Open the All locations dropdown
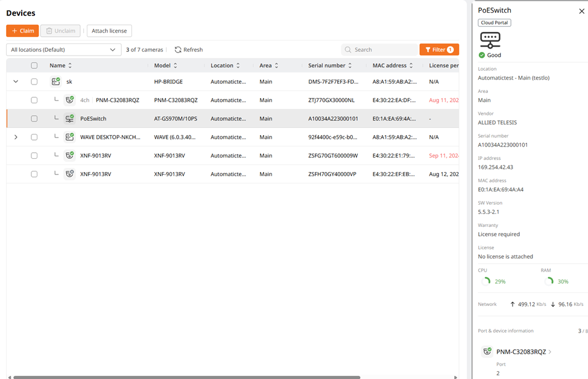 [63, 49]
